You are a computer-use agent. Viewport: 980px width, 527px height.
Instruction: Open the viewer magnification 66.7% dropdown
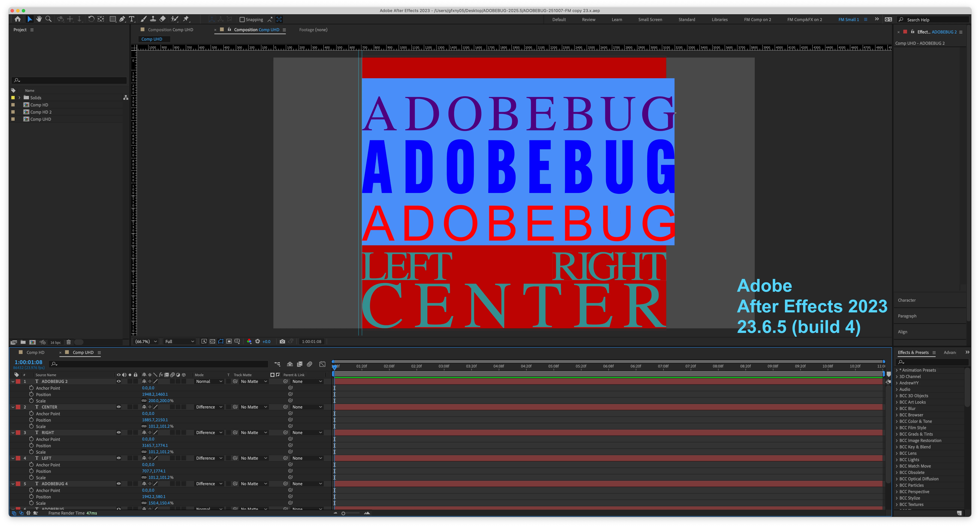pyautogui.click(x=146, y=341)
